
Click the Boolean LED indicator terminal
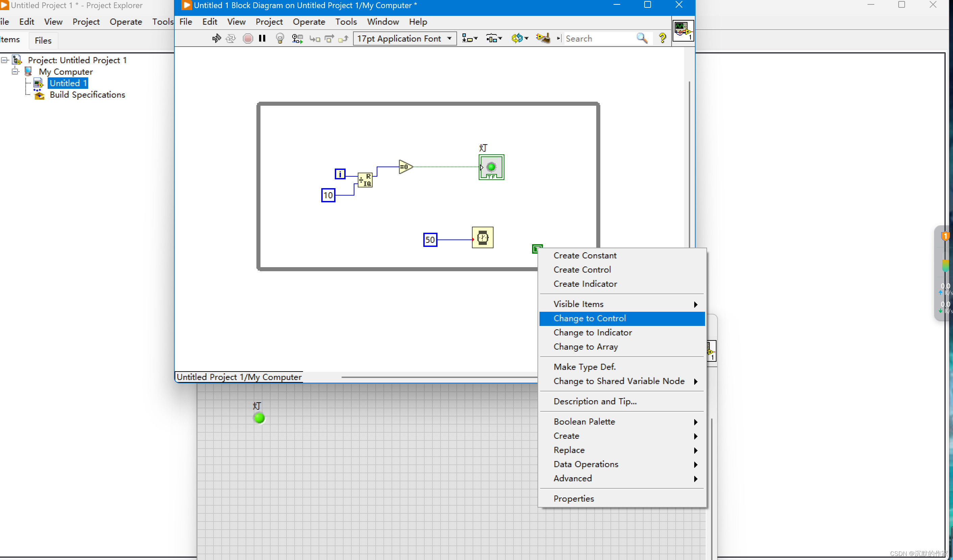[x=491, y=167]
